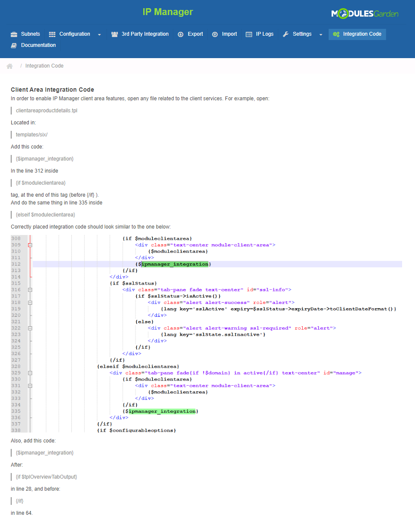Click the 3rd Party Integration users icon
The height and width of the screenshot is (532, 415).
(x=114, y=34)
